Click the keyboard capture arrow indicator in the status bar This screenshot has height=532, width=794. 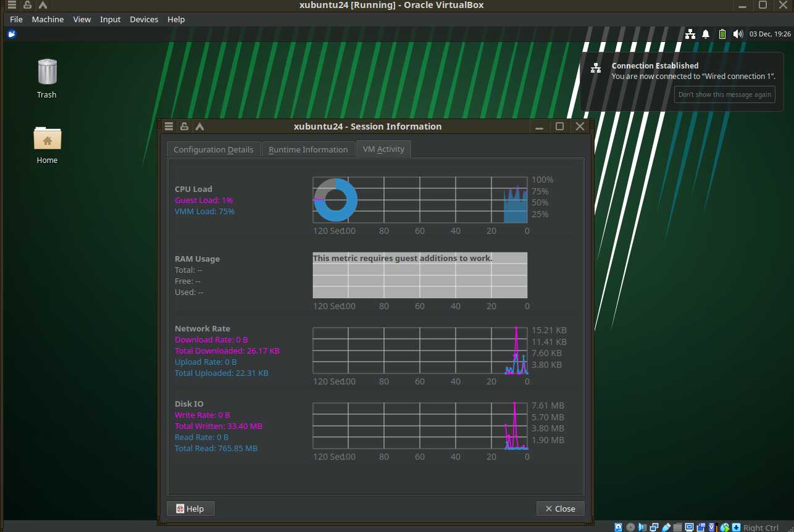(x=737, y=527)
